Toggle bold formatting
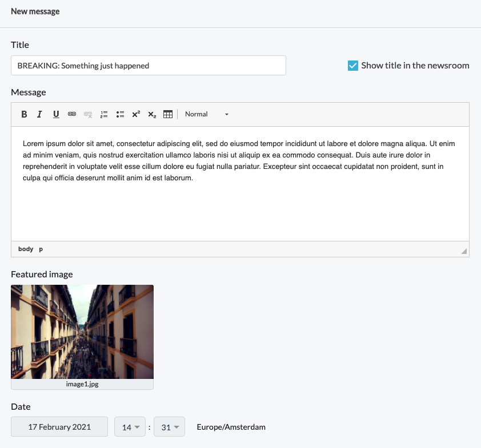This screenshot has height=448, width=481. pyautogui.click(x=24, y=114)
